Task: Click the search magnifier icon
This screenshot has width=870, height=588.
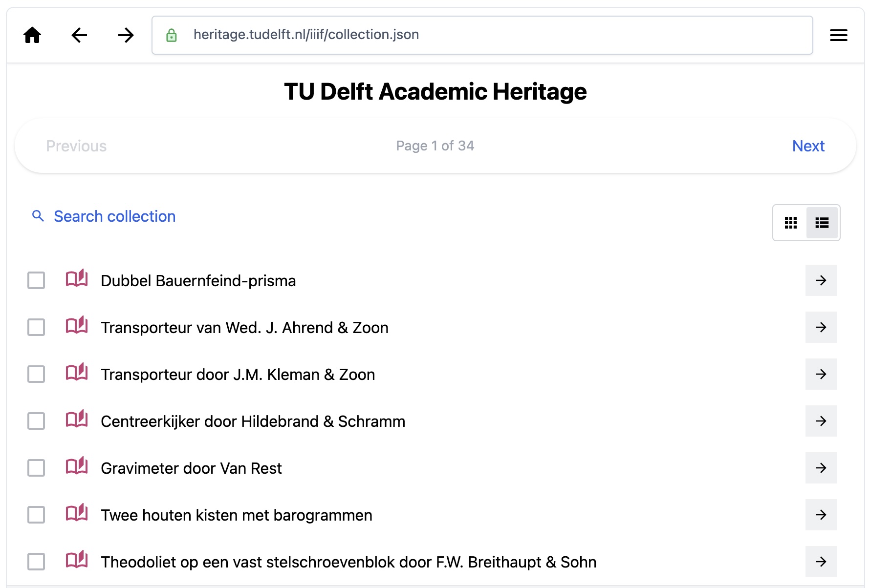Action: coord(38,216)
